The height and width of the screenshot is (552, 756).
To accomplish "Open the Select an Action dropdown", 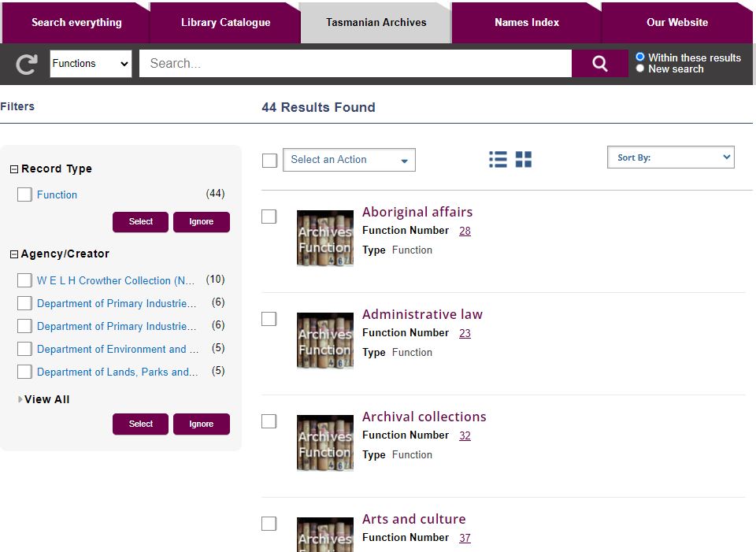I will click(349, 160).
